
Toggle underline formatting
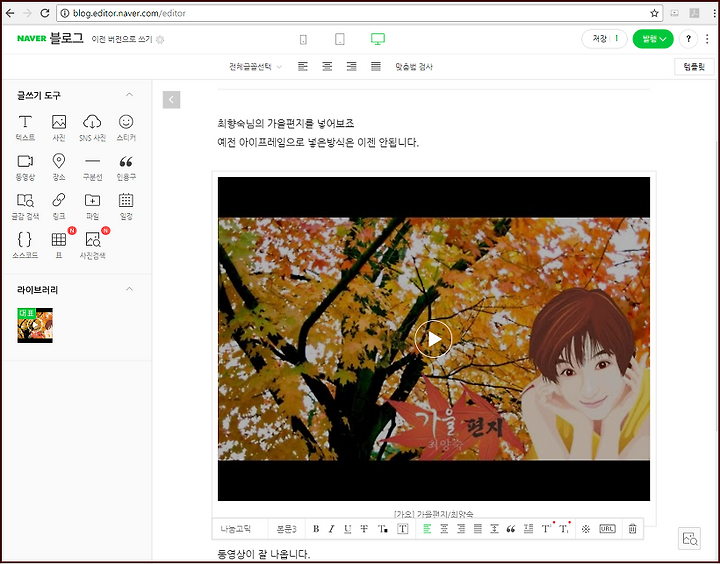[348, 529]
